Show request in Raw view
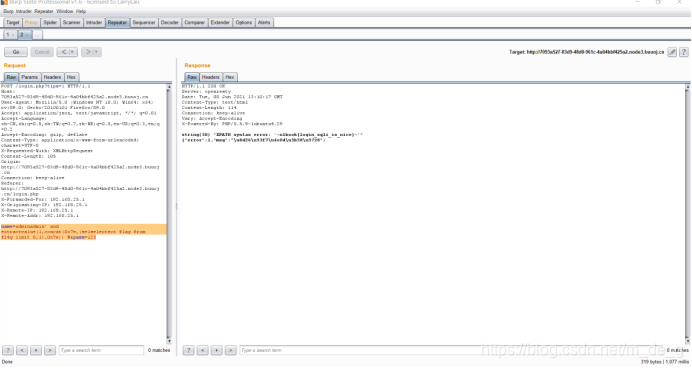 pos(11,77)
